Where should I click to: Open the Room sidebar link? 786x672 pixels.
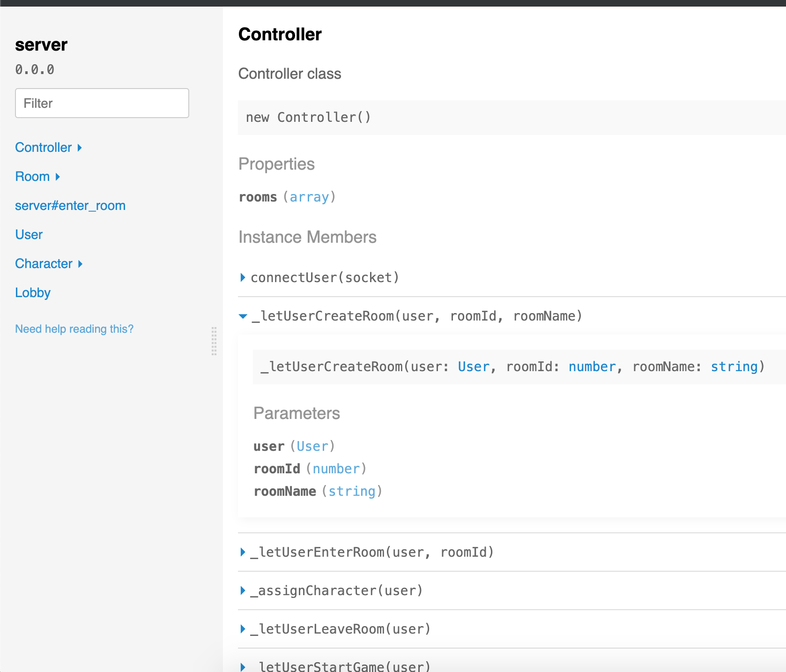tap(32, 177)
